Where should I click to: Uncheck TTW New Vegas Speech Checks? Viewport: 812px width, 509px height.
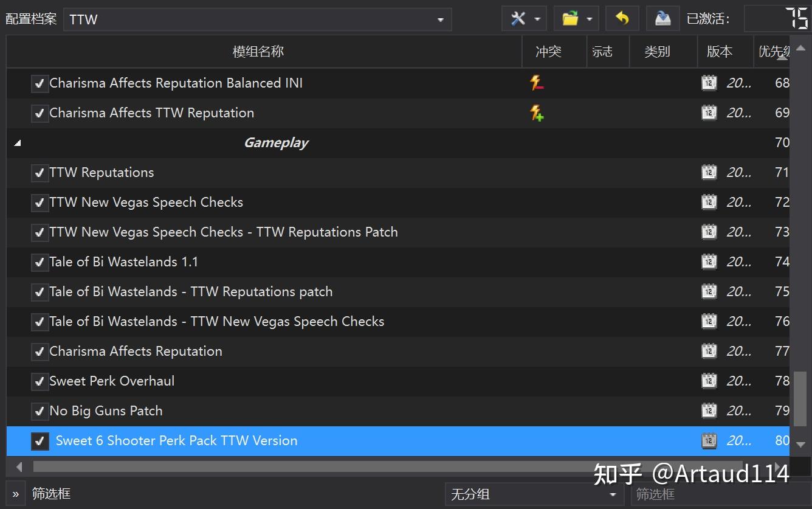pos(40,202)
